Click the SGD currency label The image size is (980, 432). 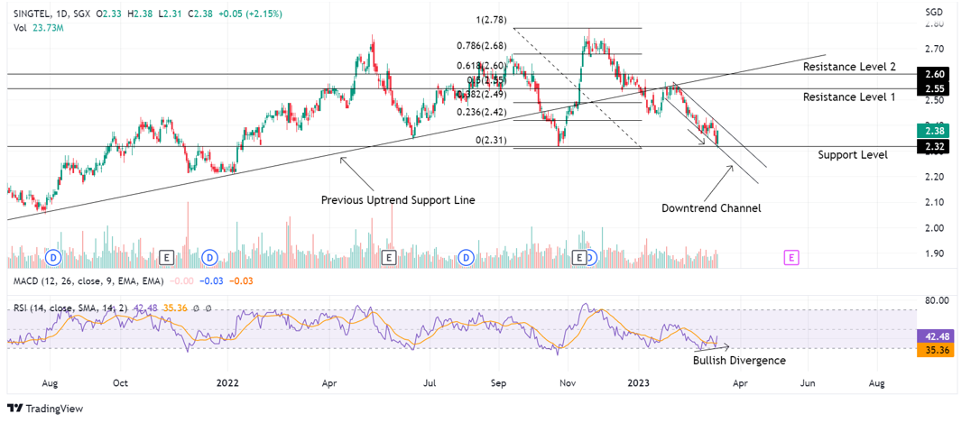[x=932, y=13]
